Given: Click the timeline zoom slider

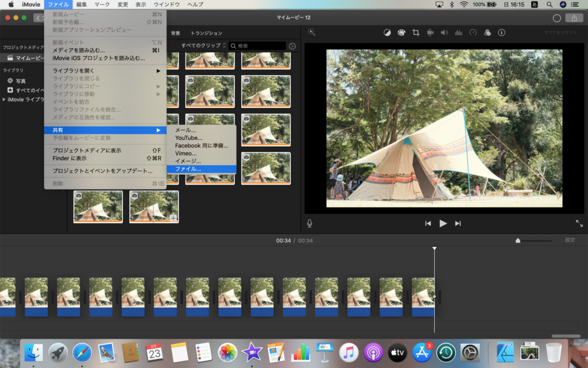Looking at the screenshot, I should pos(518,240).
